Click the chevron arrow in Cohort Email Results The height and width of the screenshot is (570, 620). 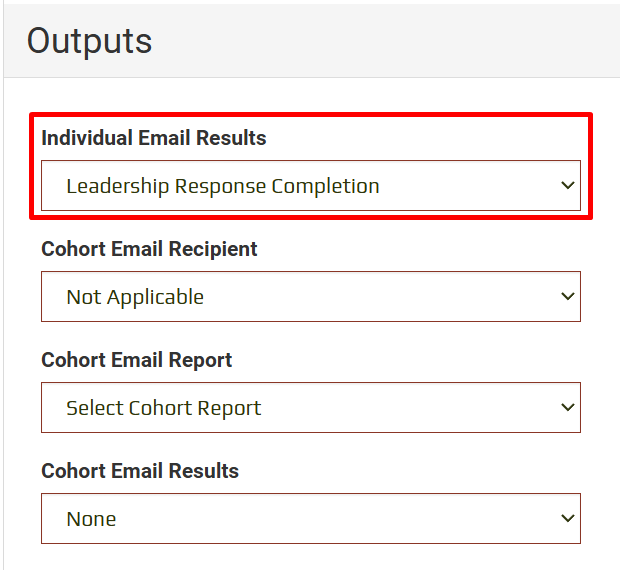pos(567,519)
